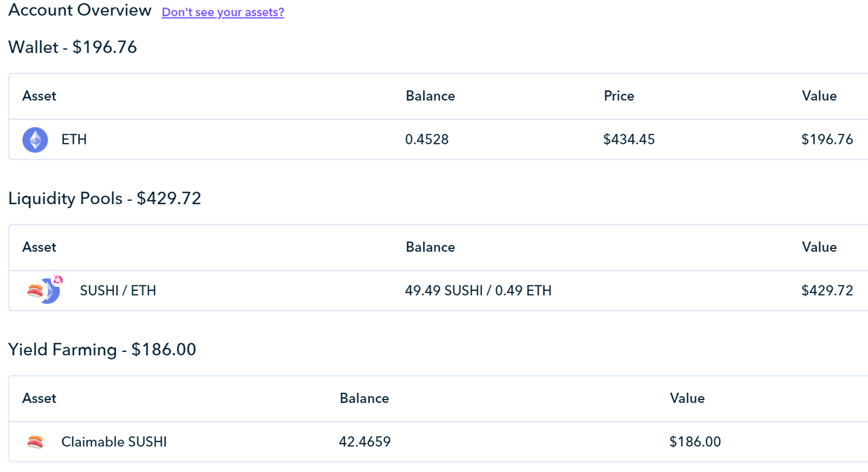Click the Claimable SUSHI sushi icon
868x472 pixels.
35,442
